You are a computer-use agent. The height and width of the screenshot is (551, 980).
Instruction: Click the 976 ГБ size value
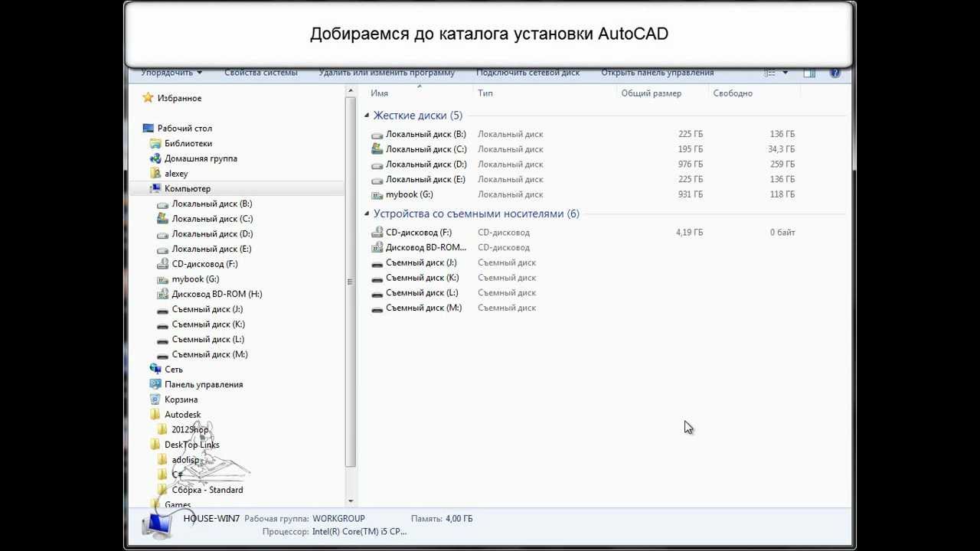(x=690, y=165)
